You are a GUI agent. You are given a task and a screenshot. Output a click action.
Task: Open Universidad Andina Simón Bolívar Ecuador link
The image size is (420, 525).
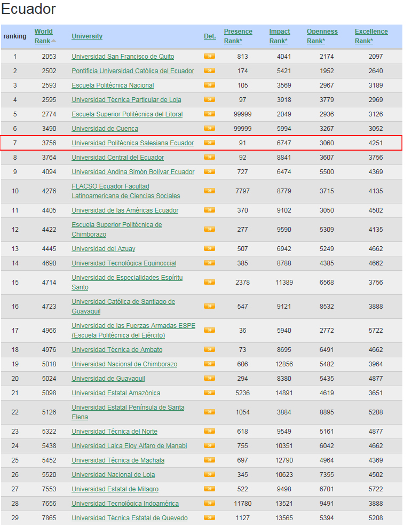pos(133,172)
